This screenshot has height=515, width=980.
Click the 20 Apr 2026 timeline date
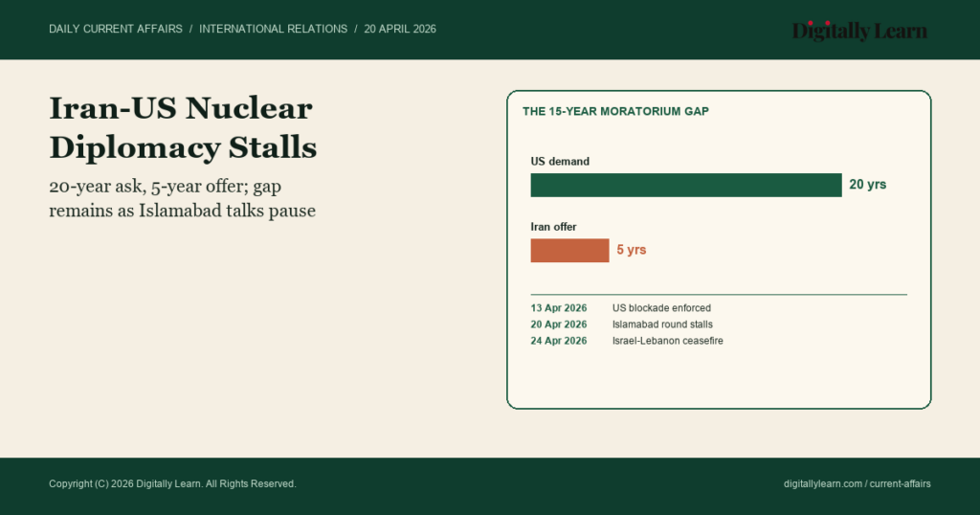tap(559, 325)
